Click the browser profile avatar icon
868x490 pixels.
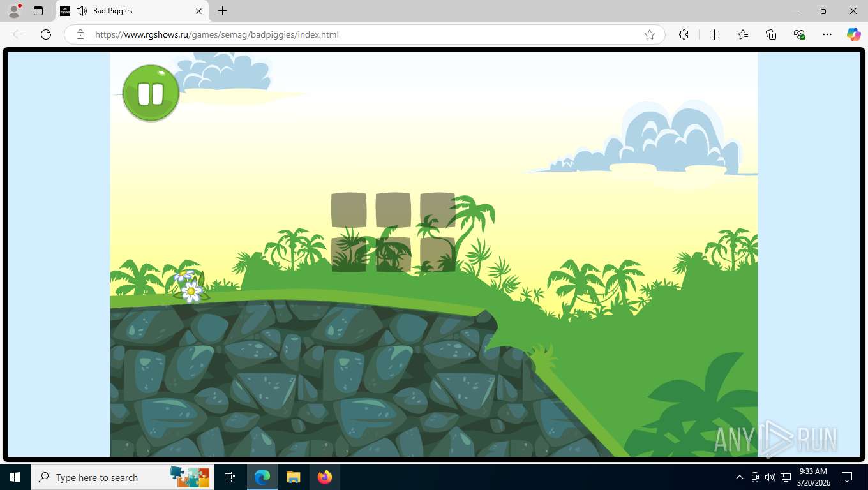[13, 11]
